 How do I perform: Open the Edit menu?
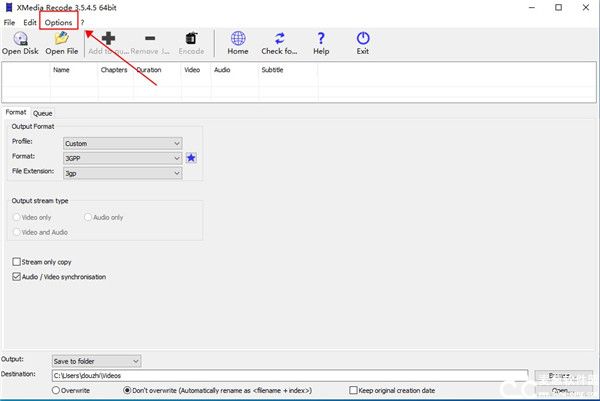click(x=29, y=23)
